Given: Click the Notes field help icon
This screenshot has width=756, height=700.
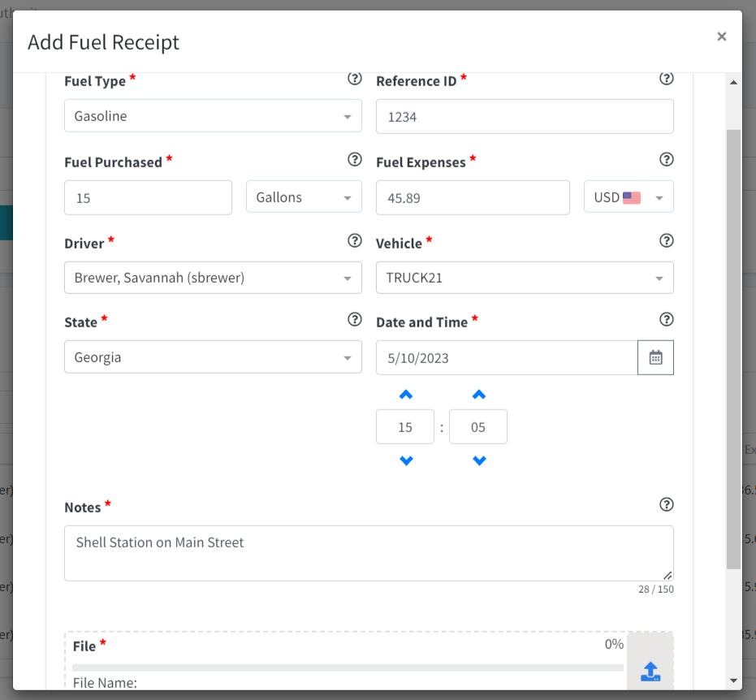Looking at the screenshot, I should pyautogui.click(x=667, y=504).
